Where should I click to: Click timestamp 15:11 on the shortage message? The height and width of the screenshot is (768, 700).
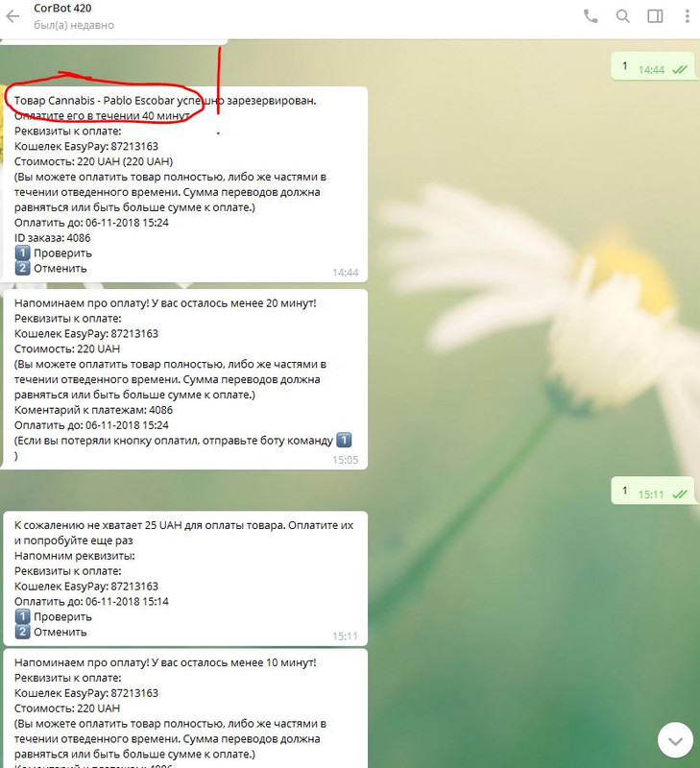click(x=346, y=636)
